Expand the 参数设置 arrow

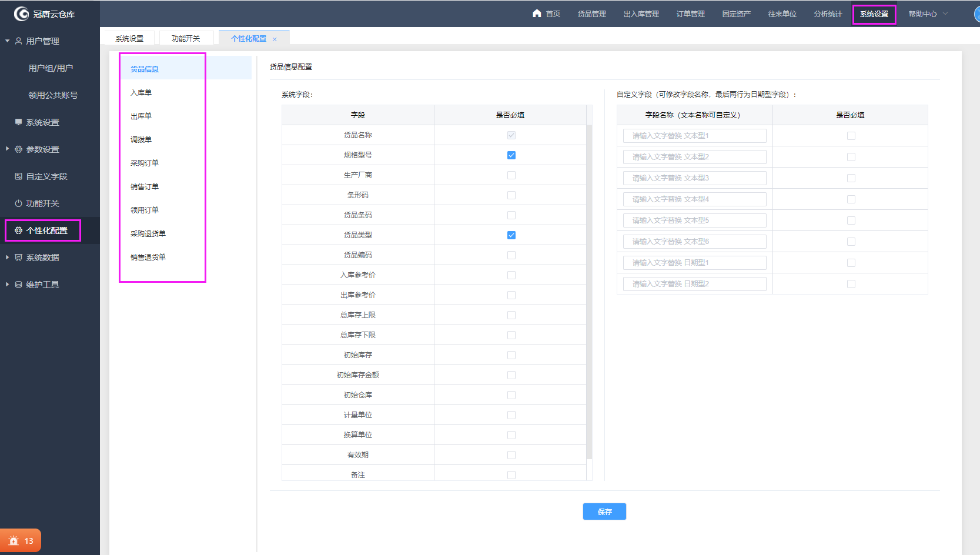pyautogui.click(x=8, y=149)
